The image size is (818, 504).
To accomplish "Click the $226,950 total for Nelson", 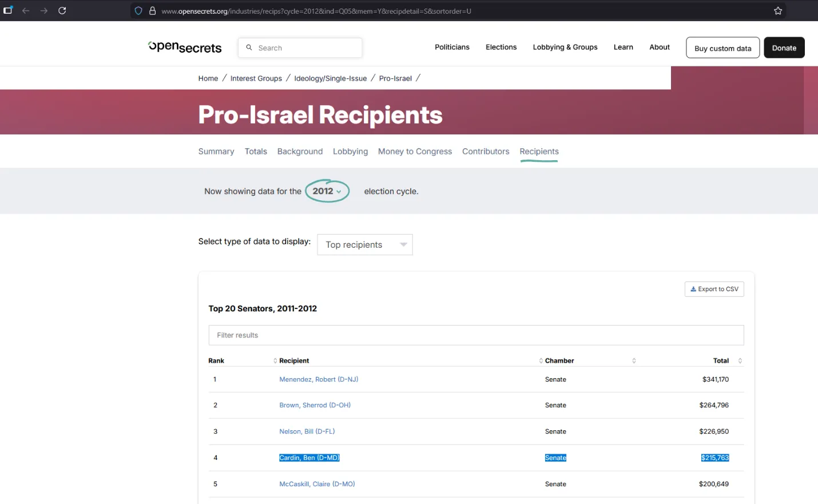I will (x=714, y=431).
